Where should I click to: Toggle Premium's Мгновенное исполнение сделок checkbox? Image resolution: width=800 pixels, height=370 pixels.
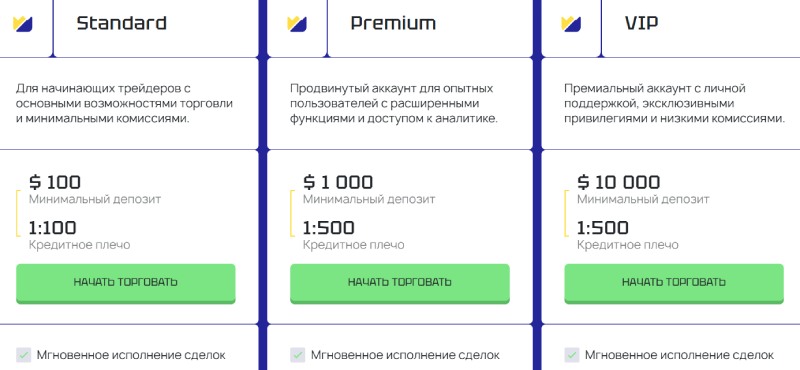pos(298,355)
